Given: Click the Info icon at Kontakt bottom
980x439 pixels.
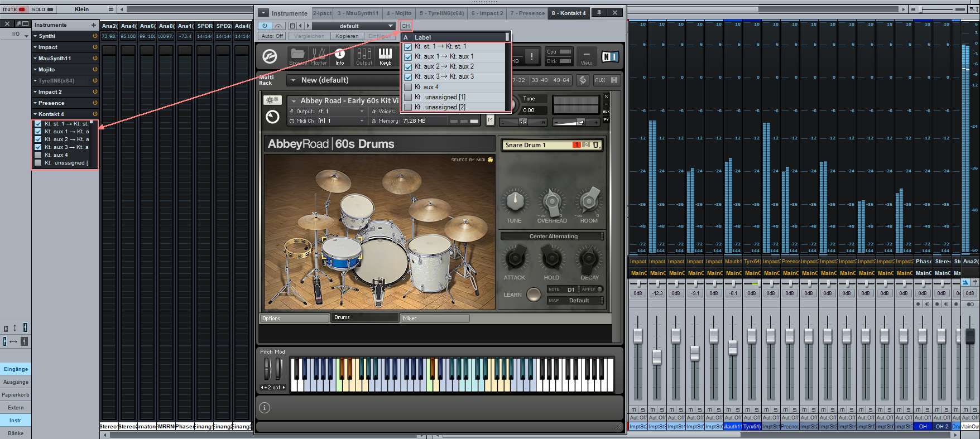Looking at the screenshot, I should tap(265, 408).
